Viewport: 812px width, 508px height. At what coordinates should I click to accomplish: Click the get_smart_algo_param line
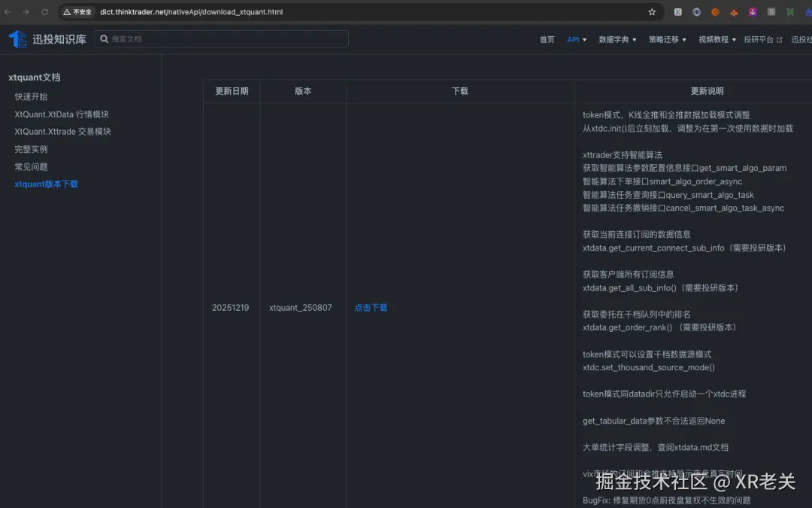click(685, 168)
